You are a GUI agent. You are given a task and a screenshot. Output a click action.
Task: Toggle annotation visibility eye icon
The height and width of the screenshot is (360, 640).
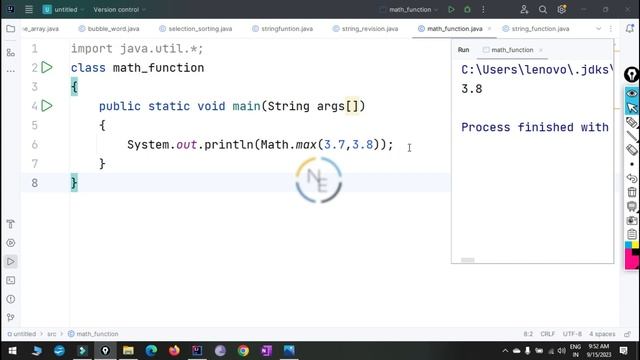click(632, 93)
